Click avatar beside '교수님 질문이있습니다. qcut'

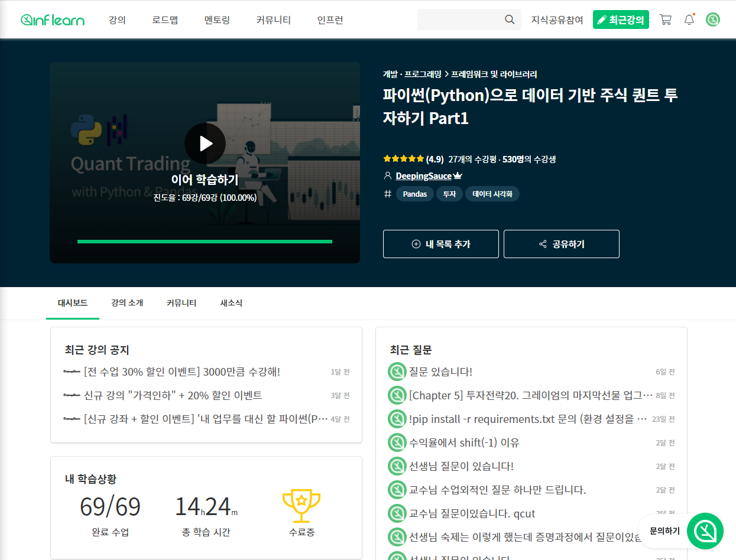397,513
